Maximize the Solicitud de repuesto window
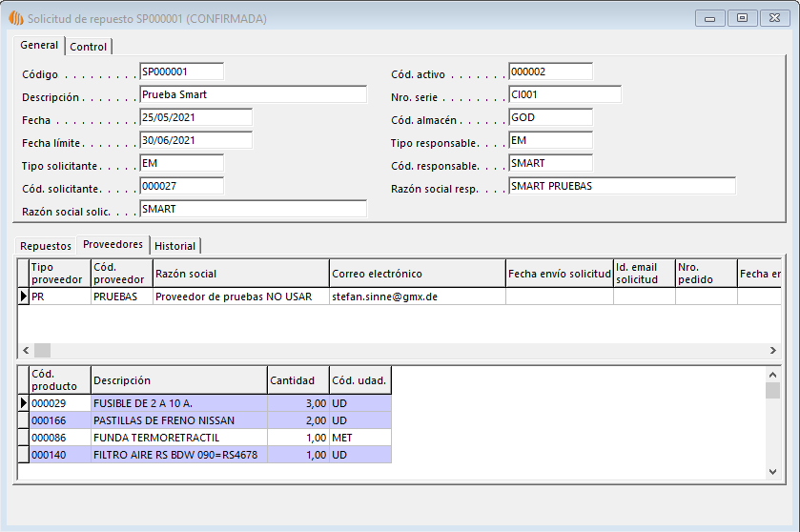800x532 pixels. [742, 18]
